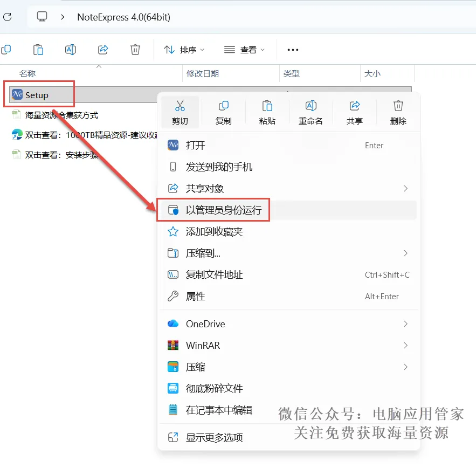Expand the arrow beside WinRAR

(x=405, y=345)
